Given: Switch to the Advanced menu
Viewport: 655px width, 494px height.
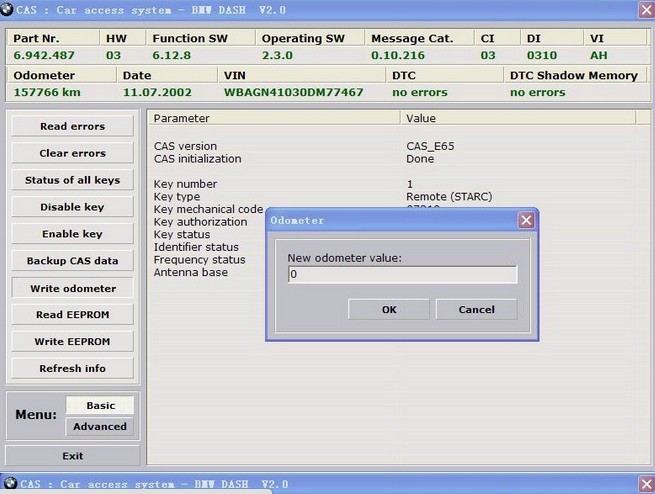Looking at the screenshot, I should pyautogui.click(x=100, y=426).
